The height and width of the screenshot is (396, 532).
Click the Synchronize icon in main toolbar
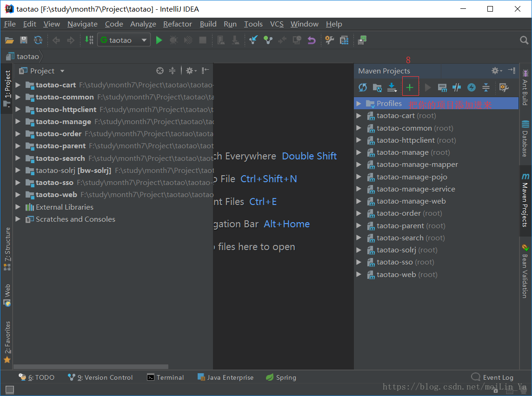[x=38, y=40]
